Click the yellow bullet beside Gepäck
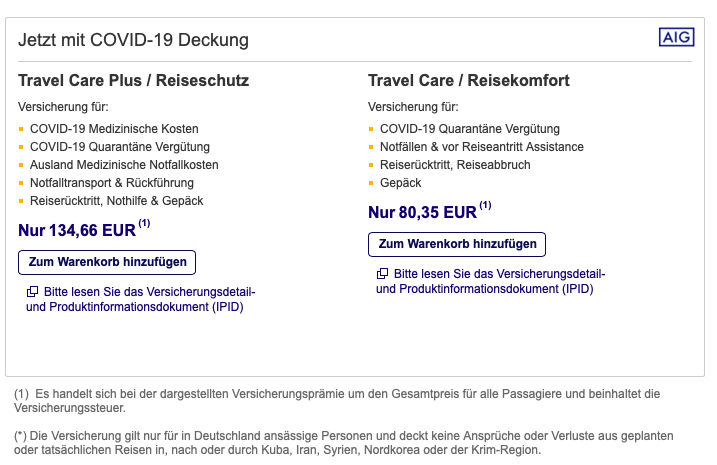This screenshot has width=717, height=465. coord(371,183)
